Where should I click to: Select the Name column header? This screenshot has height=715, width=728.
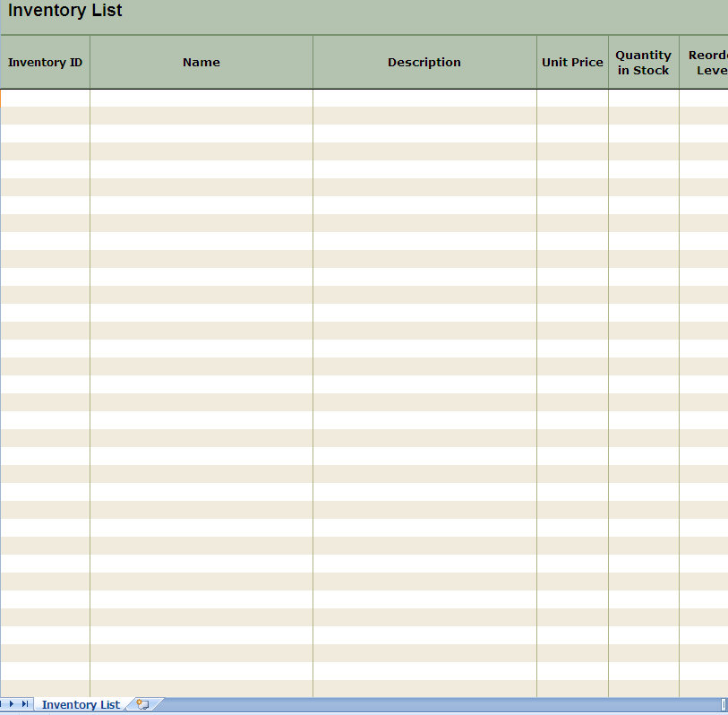[x=201, y=62]
